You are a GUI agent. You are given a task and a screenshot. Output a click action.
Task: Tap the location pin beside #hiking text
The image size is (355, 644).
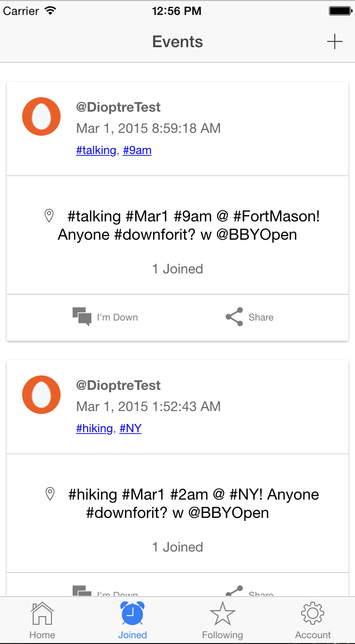tap(50, 494)
